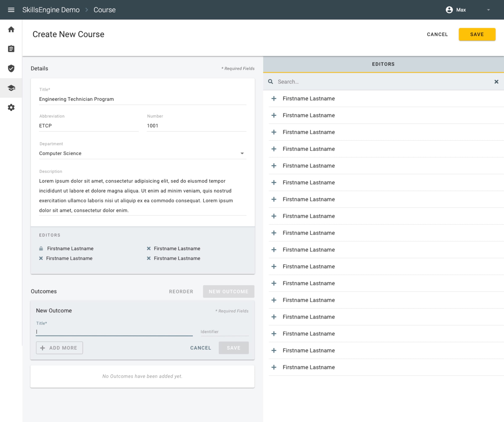Screen dimensions: 504x422
Task: Add the first Firstname Lastname editor
Action: click(x=274, y=99)
